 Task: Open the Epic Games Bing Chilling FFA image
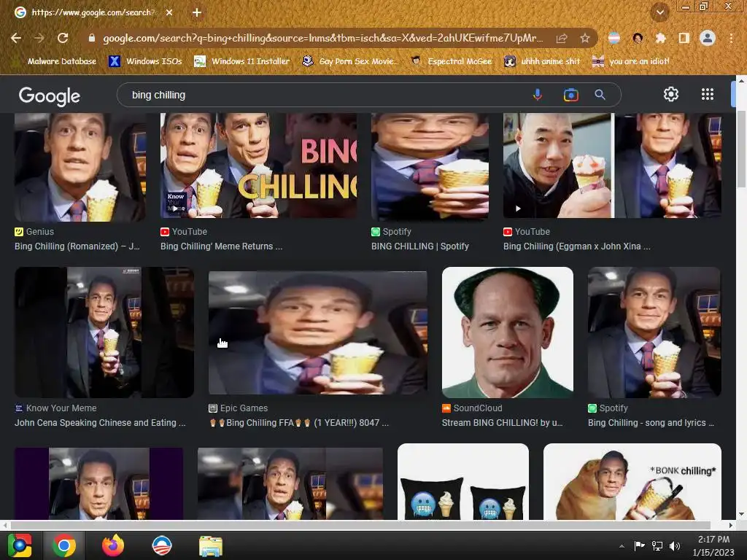pos(318,332)
